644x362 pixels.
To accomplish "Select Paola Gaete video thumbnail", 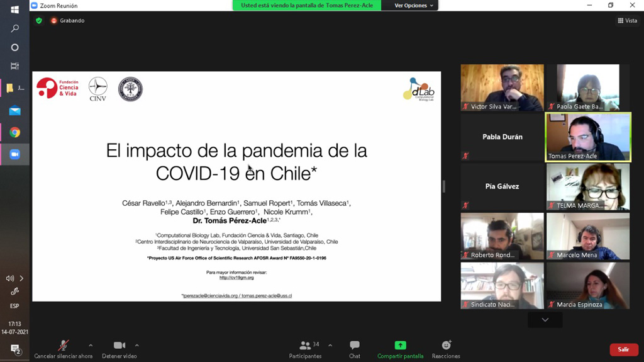I will pos(588,88).
